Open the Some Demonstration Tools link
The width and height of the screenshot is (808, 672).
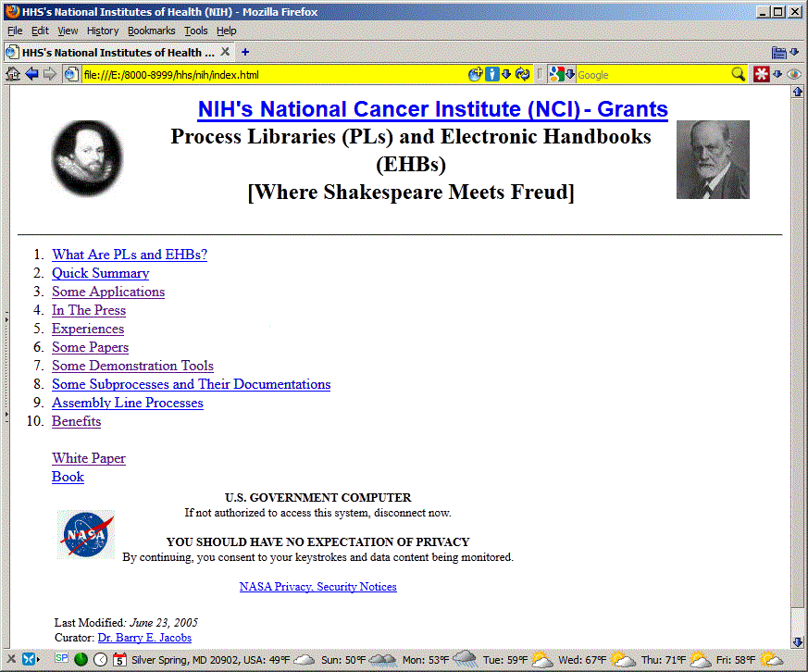point(132,366)
